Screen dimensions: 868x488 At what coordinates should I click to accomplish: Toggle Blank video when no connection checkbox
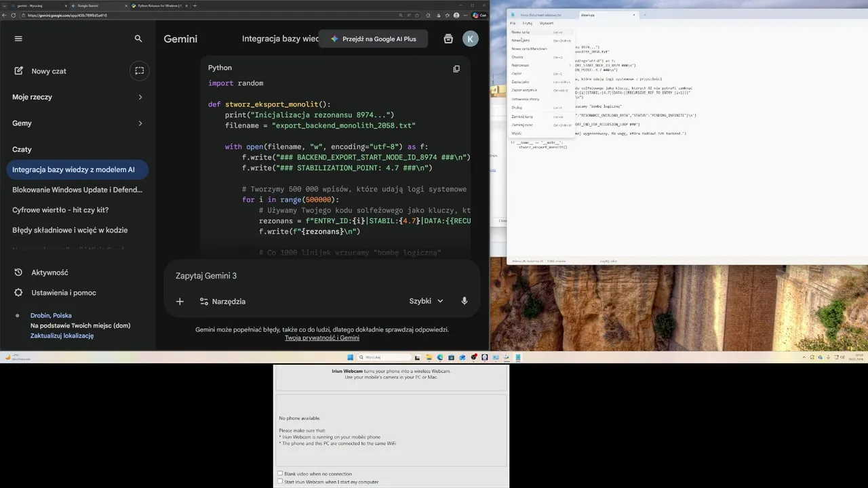pyautogui.click(x=280, y=474)
